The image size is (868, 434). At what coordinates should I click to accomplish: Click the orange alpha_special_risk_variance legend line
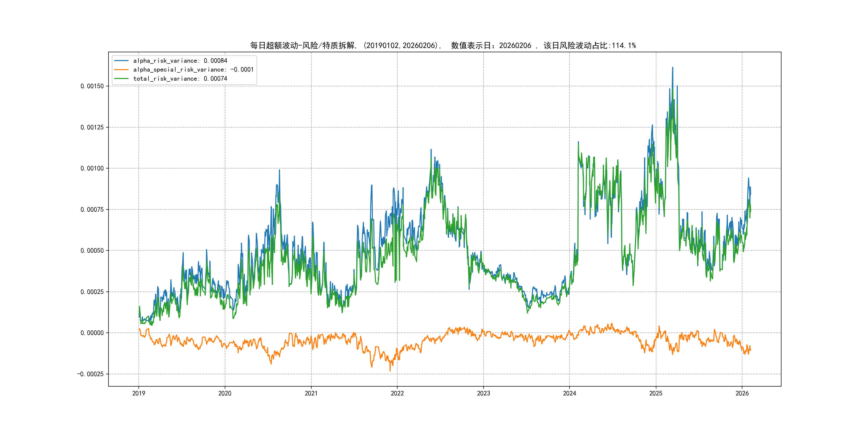121,70
